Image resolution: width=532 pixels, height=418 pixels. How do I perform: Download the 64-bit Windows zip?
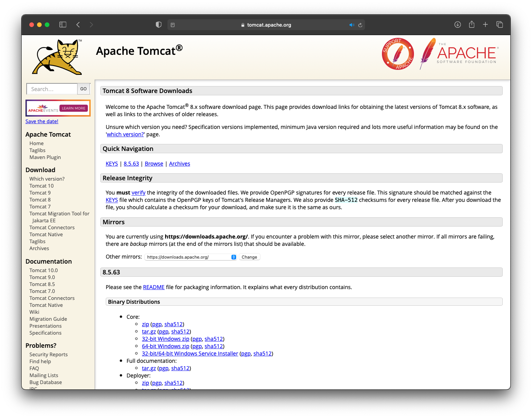tap(166, 346)
